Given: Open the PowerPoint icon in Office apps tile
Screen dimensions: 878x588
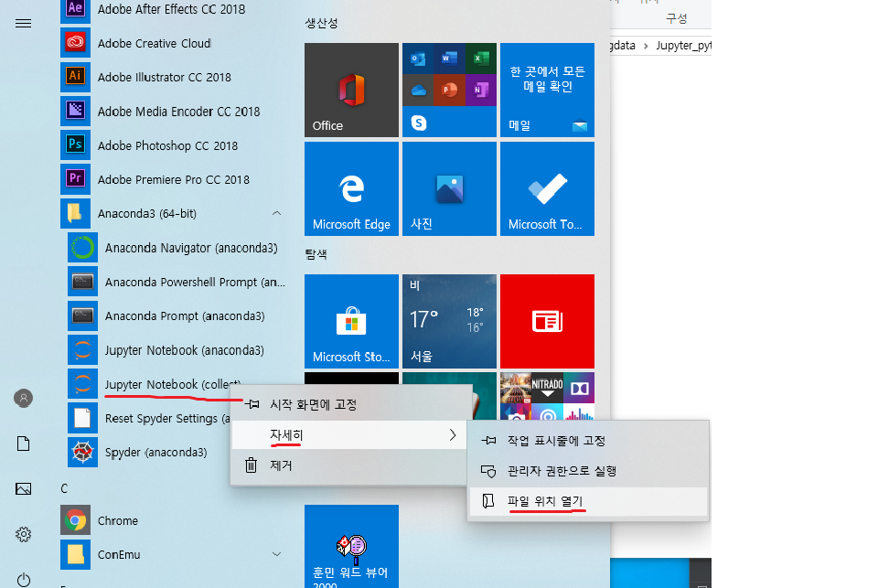Looking at the screenshot, I should point(449,90).
